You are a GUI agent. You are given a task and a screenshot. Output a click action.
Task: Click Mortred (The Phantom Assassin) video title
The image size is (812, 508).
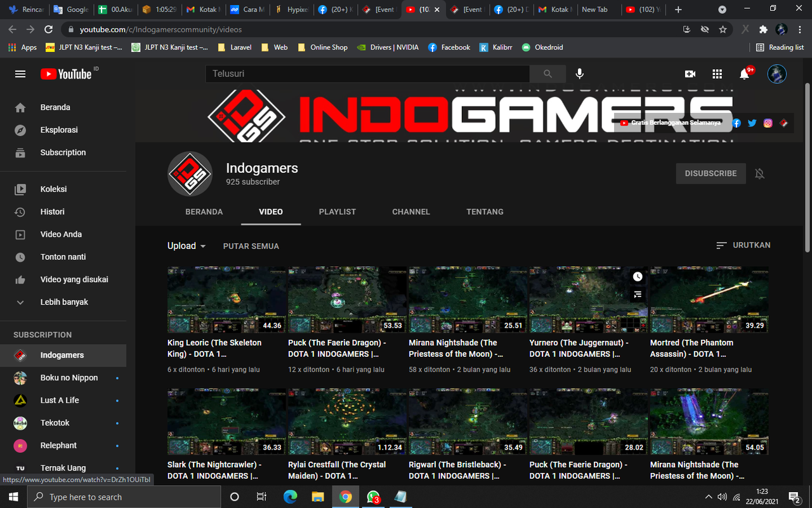[x=691, y=348]
